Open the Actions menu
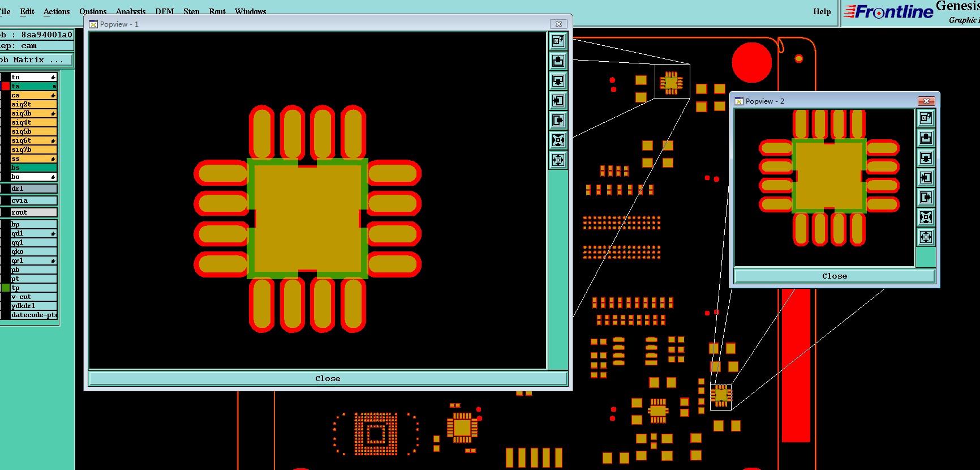This screenshot has width=980, height=470. (57, 11)
